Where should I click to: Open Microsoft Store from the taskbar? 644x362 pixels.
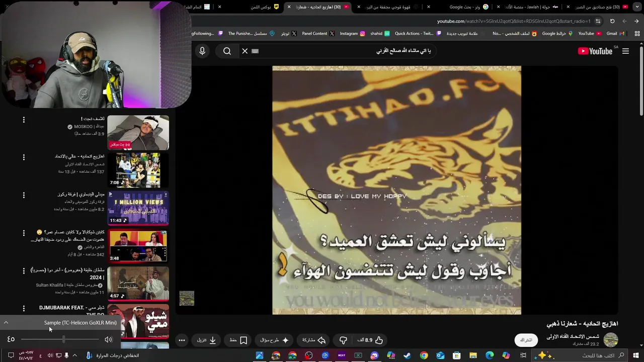click(457, 355)
